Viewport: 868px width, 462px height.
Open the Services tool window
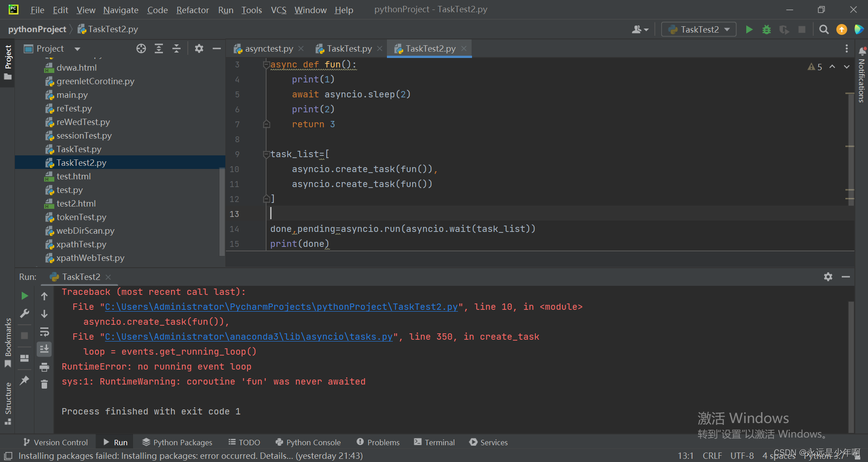click(x=489, y=443)
